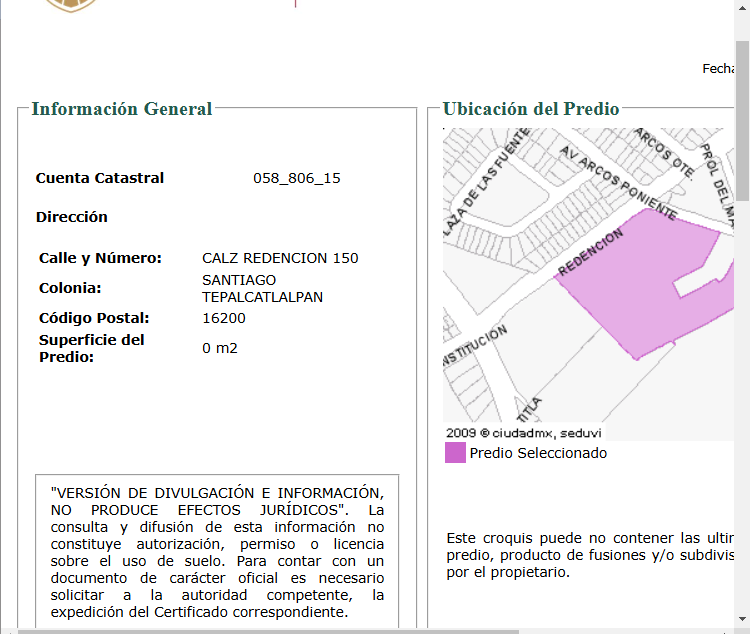Image resolution: width=750 pixels, height=634 pixels.
Task: Click the Superficie del Predio value 0 m2
Action: click(220, 348)
